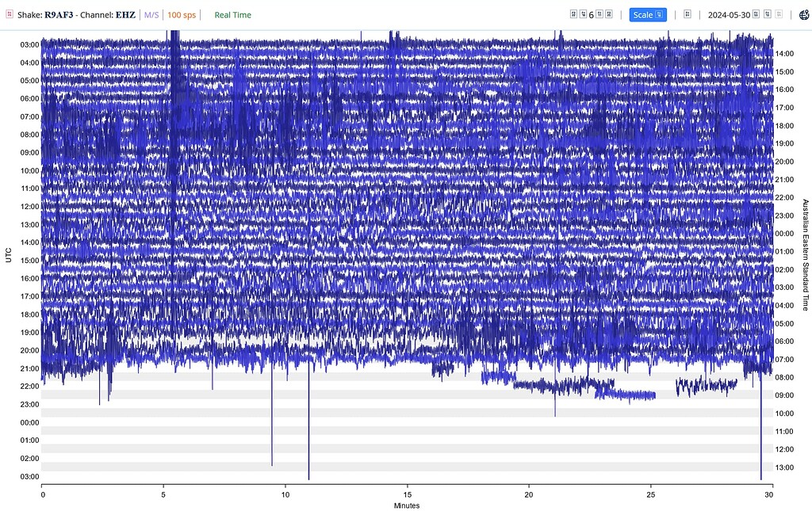Click the outermost icon left of value 6
Image resolution: width=812 pixels, height=511 pixels.
click(x=574, y=14)
